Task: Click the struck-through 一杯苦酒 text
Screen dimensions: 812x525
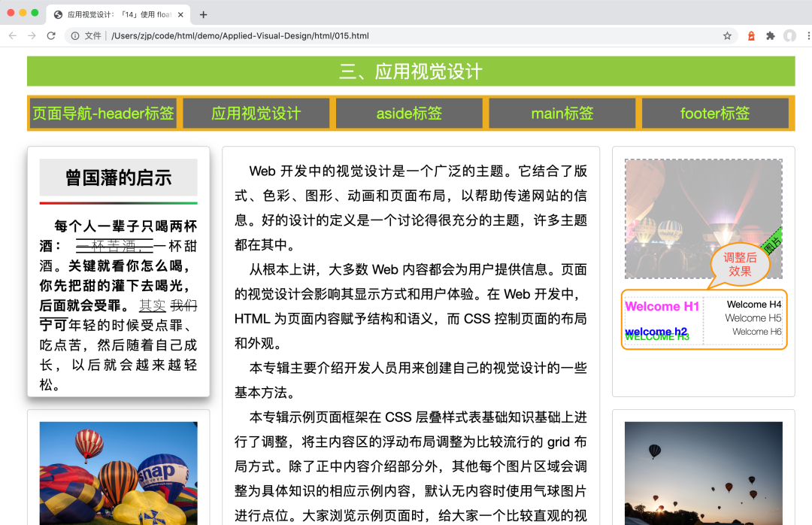Action: [114, 246]
